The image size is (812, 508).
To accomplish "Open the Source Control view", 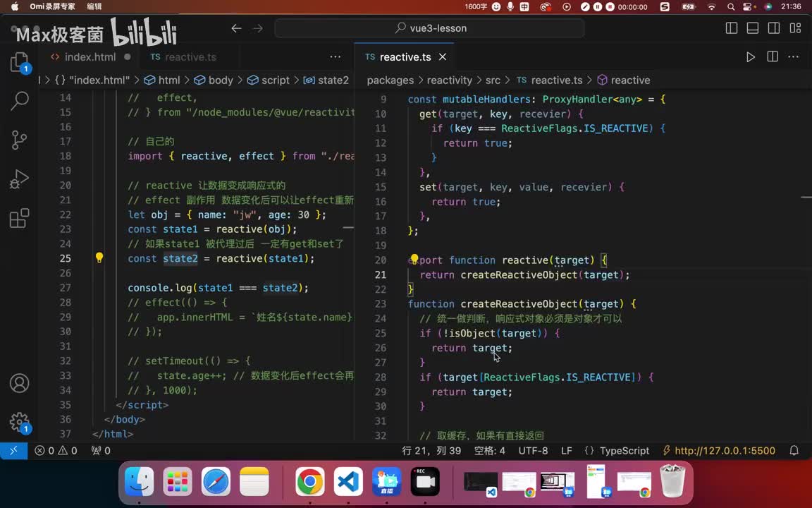I will 19,140.
